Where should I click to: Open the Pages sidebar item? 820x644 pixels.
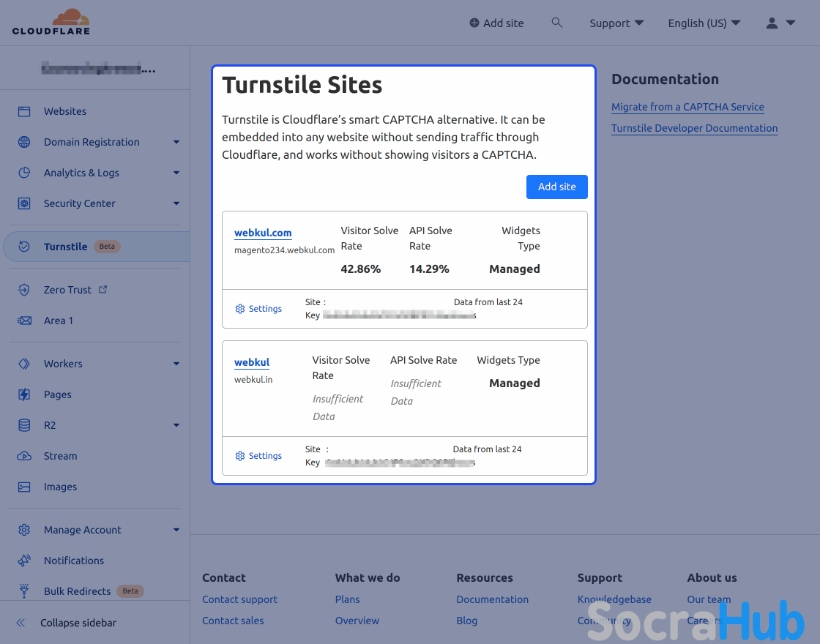[57, 394]
